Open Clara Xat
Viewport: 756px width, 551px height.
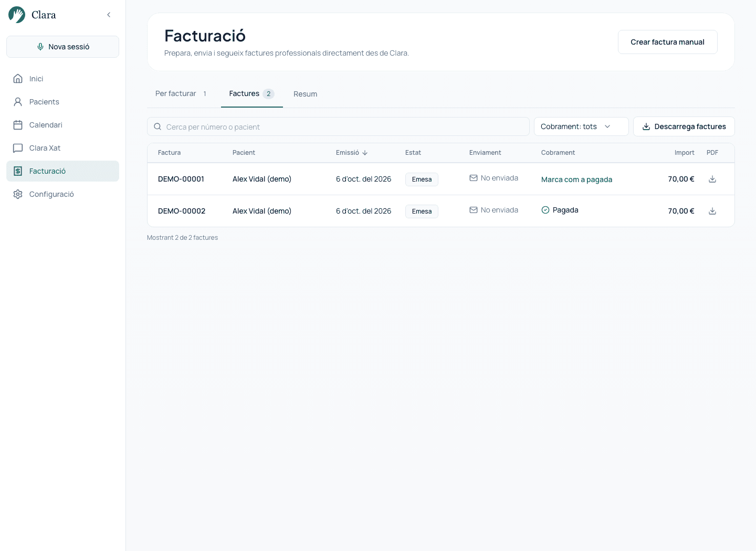[62, 148]
